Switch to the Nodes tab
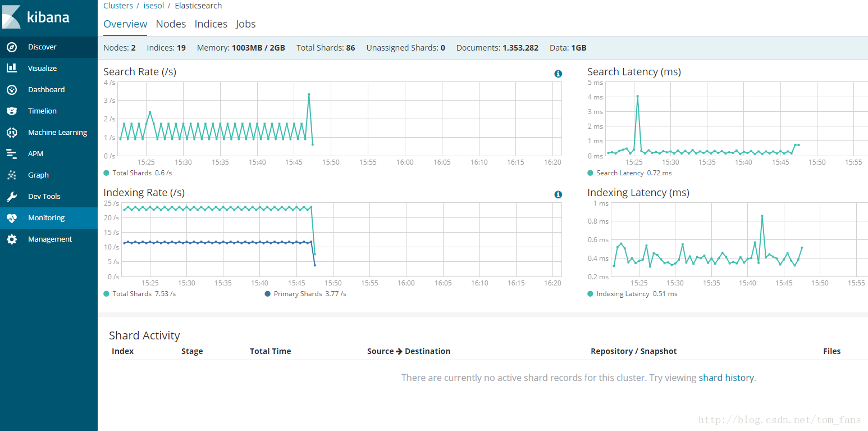 tap(171, 24)
